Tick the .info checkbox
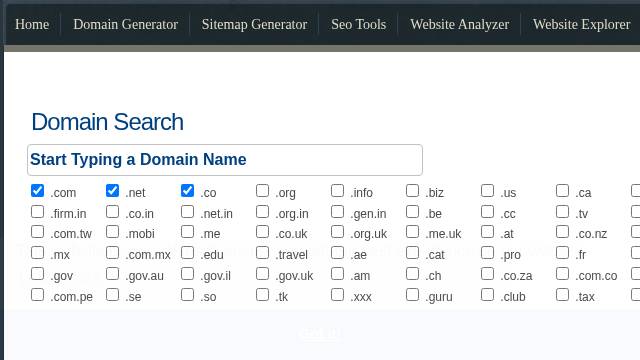The height and width of the screenshot is (360, 640). tap(338, 191)
